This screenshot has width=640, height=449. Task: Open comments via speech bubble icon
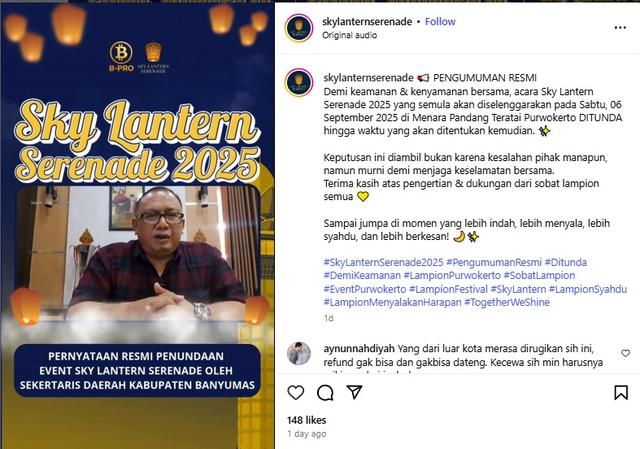tap(325, 393)
